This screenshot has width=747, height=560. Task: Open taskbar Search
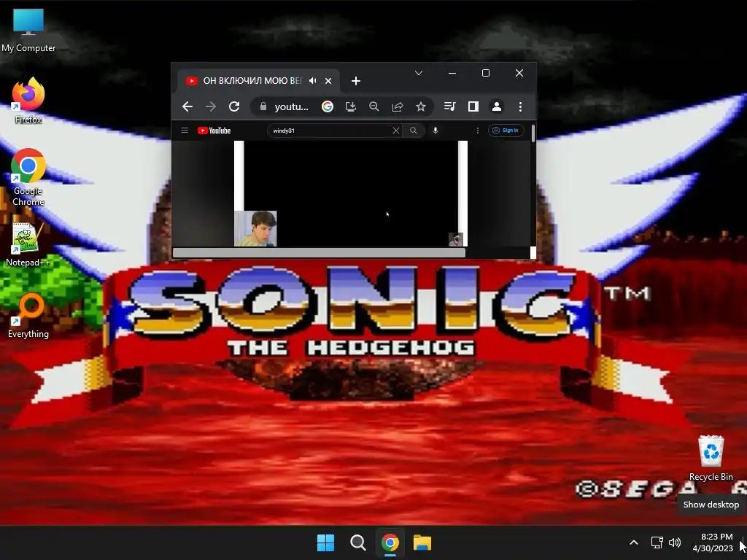tap(357, 542)
